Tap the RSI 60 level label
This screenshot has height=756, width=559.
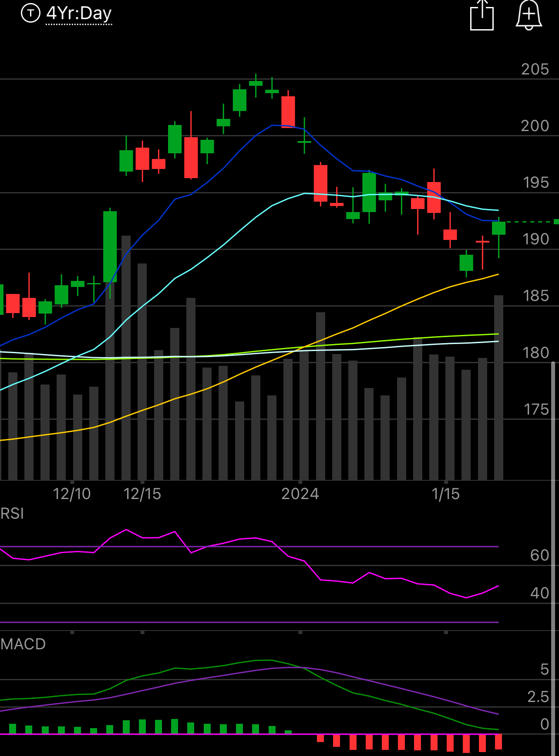(539, 555)
